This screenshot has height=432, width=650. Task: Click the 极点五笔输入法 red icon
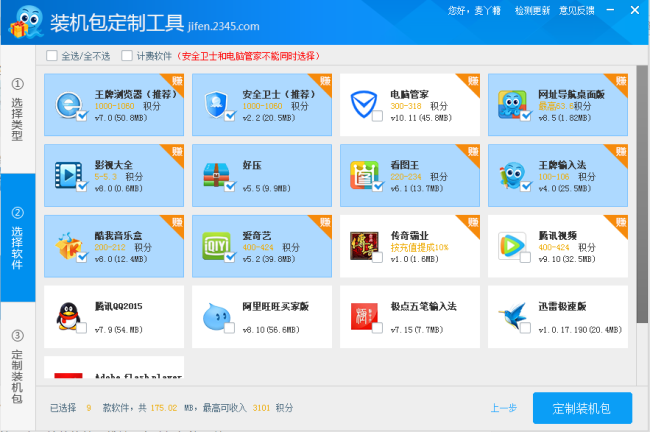[x=364, y=316]
